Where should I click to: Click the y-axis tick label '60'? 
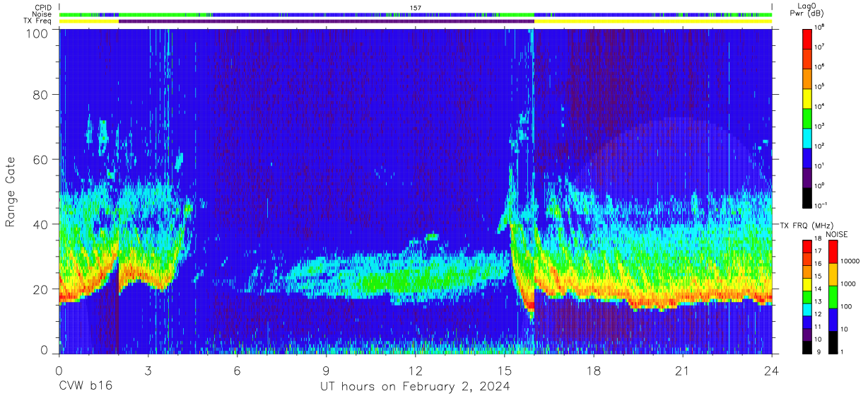coord(41,160)
